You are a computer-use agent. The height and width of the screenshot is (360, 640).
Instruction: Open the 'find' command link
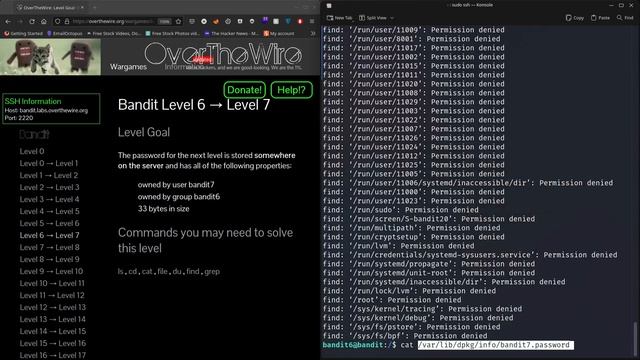tap(193, 271)
